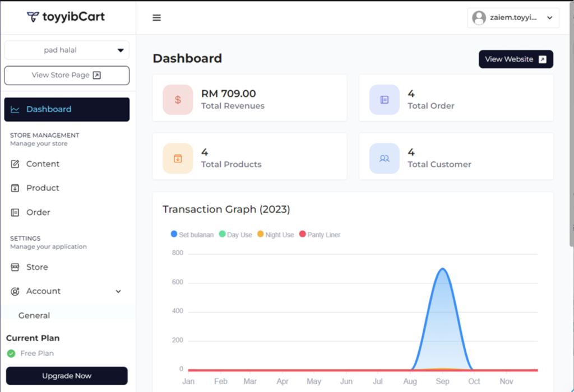Click the user avatar icon

479,18
